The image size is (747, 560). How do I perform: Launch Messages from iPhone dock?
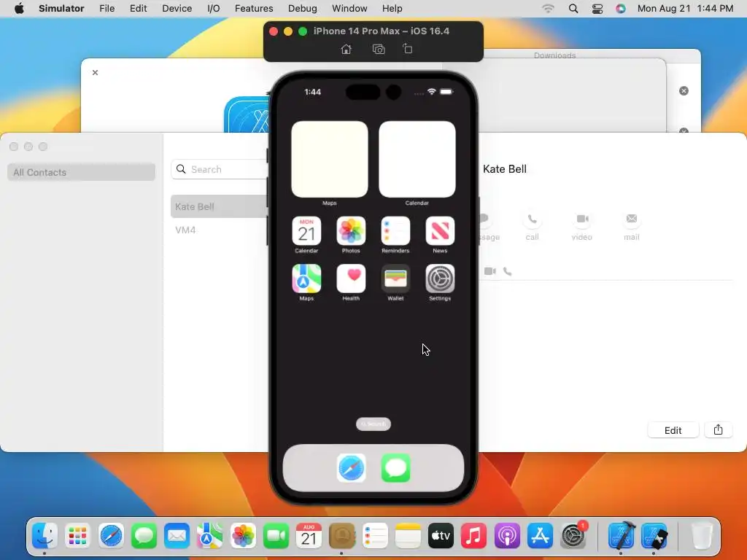click(x=395, y=468)
